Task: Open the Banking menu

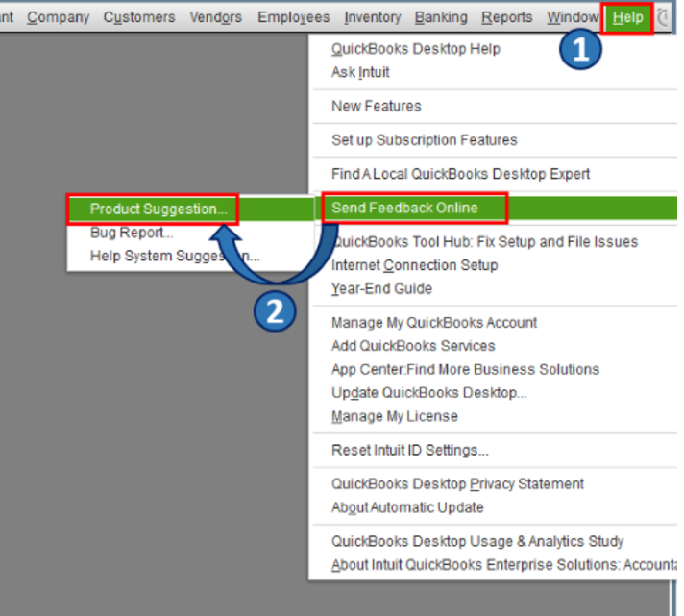Action: coord(441,17)
